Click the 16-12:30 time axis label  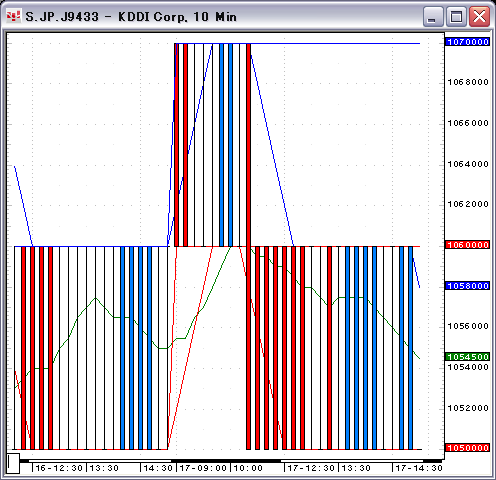59,468
